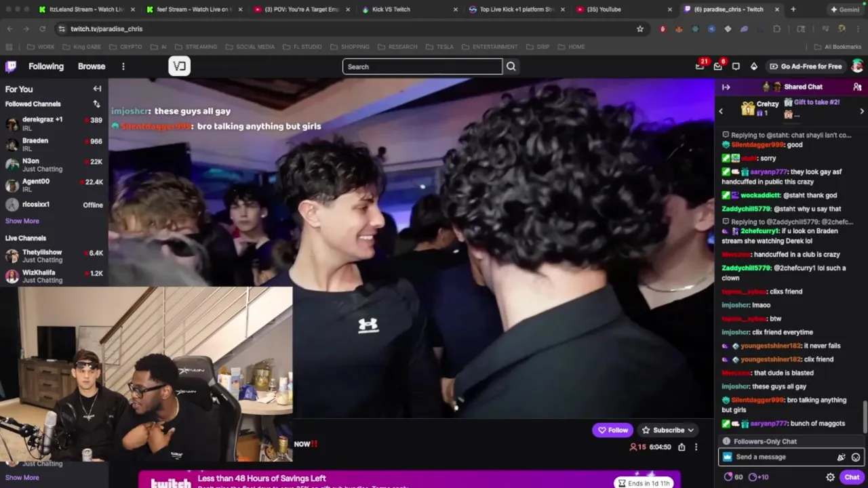Switch to the (35) YouTube tab
Image resolution: width=868 pixels, height=488 pixels.
(623, 9)
